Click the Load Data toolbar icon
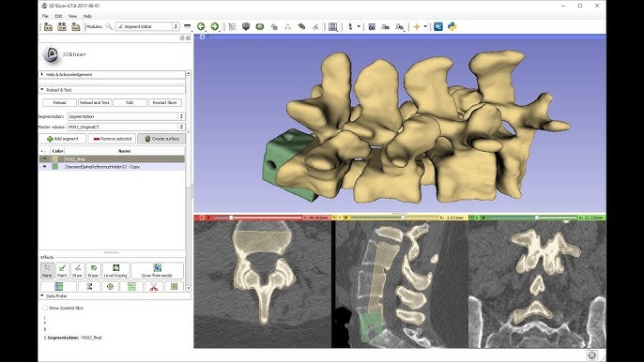The width and height of the screenshot is (644, 362). 48,26
